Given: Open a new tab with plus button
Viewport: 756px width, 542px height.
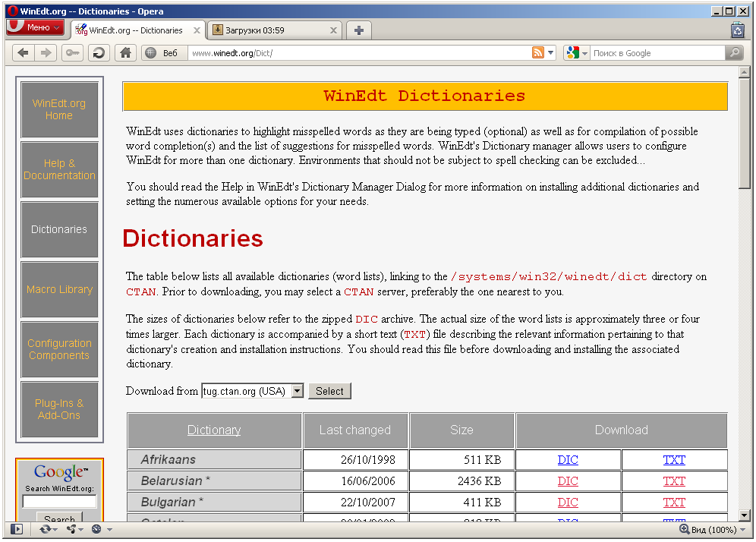Looking at the screenshot, I should point(359,30).
